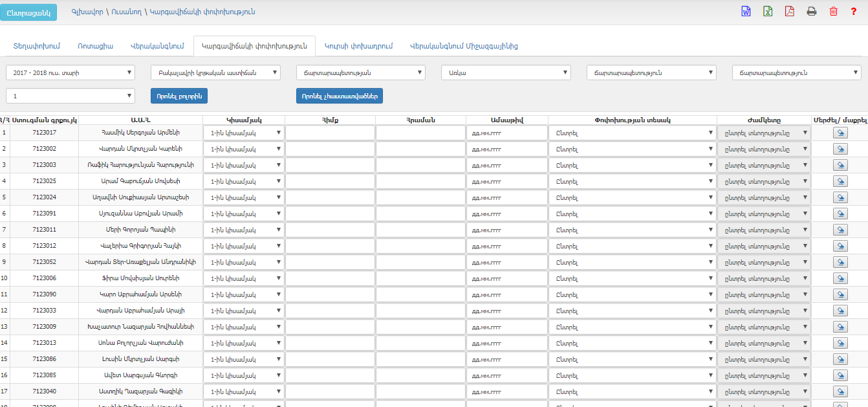Open help via the red question mark
This screenshot has width=868, height=407.
coord(854,11)
